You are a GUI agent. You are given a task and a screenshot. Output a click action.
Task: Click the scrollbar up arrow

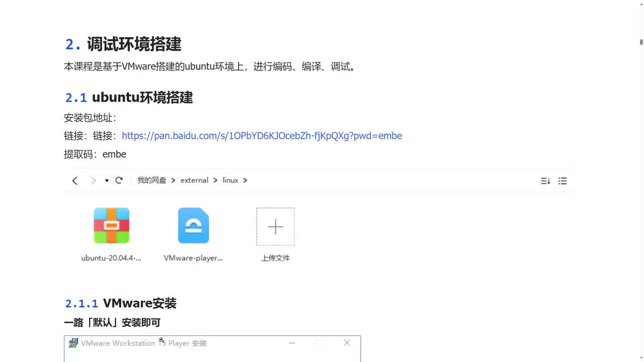[641, 4]
